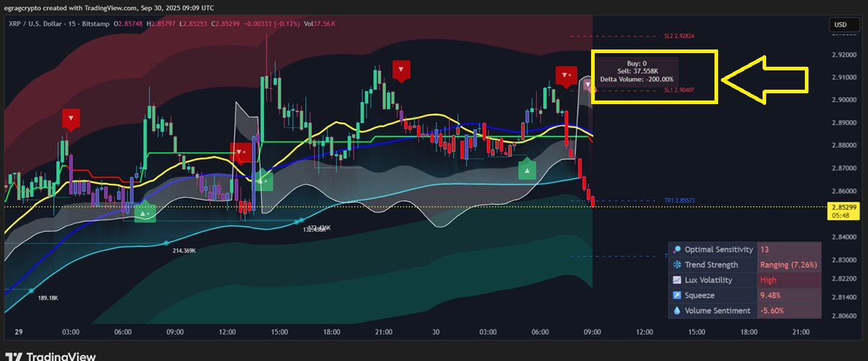Click the snowflake icon next to Trend Strength
This screenshot has height=361, width=868.
[677, 265]
